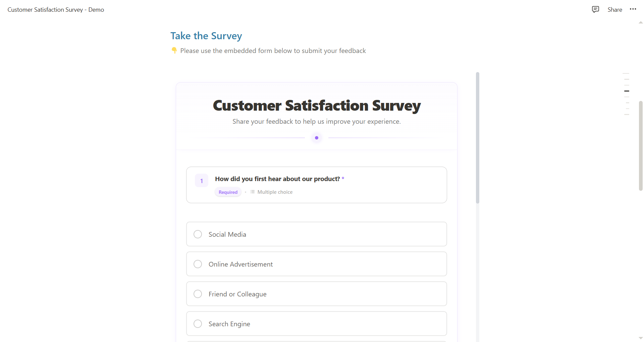The width and height of the screenshot is (644, 342).
Task: Click the embedded form's vertical scrollbar
Action: [478, 137]
